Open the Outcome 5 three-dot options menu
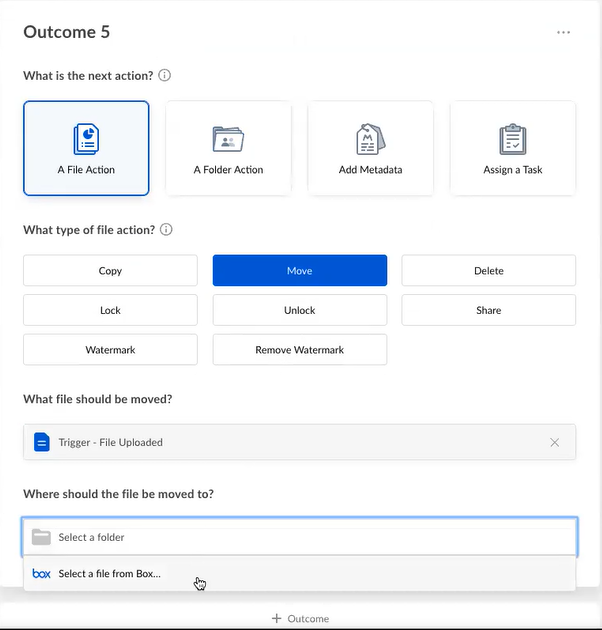 [563, 32]
